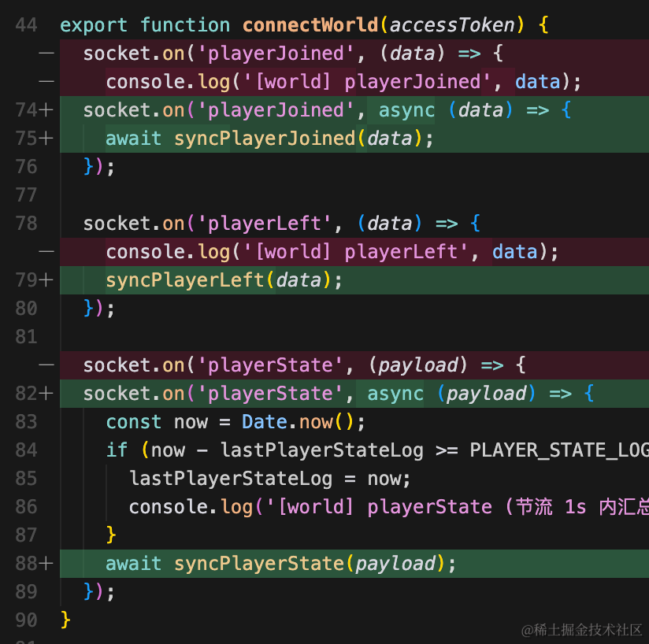Click the 'playerState' string on added line 82
The image size is (649, 644).
point(271,394)
